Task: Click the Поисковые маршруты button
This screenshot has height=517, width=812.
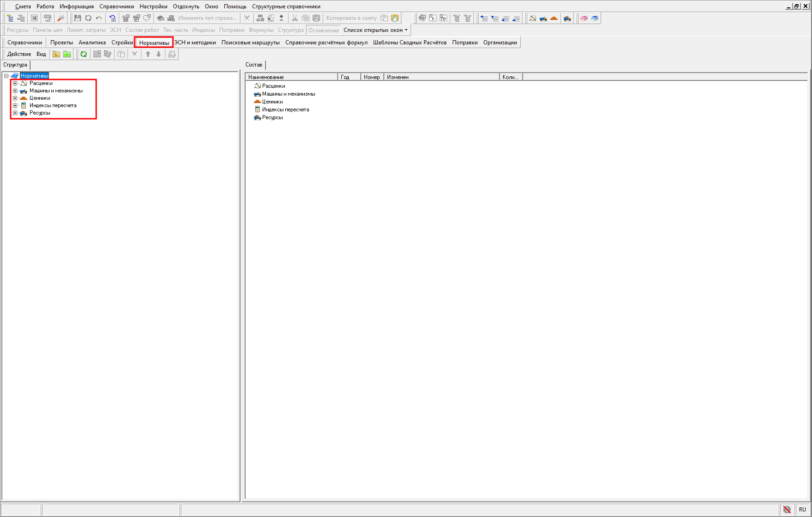Action: [250, 43]
